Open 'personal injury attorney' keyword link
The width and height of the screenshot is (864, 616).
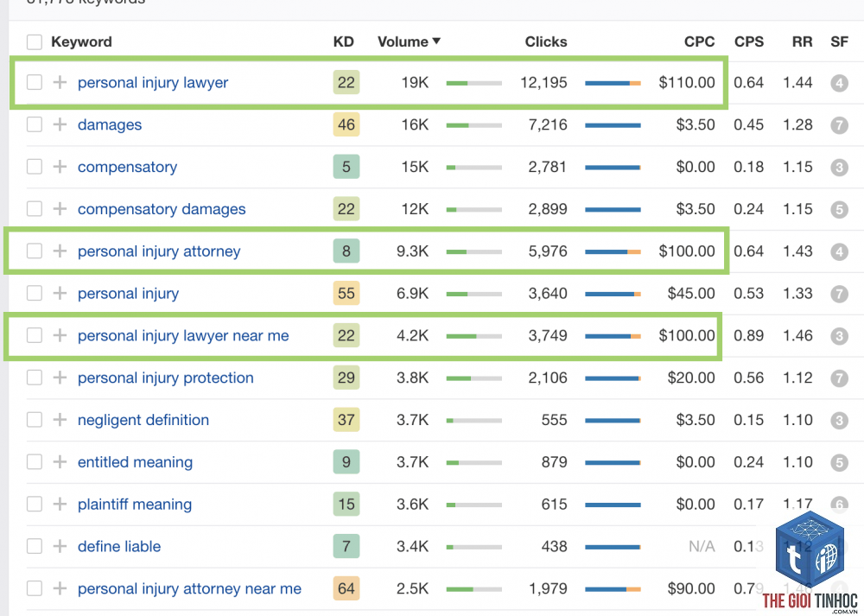(159, 251)
